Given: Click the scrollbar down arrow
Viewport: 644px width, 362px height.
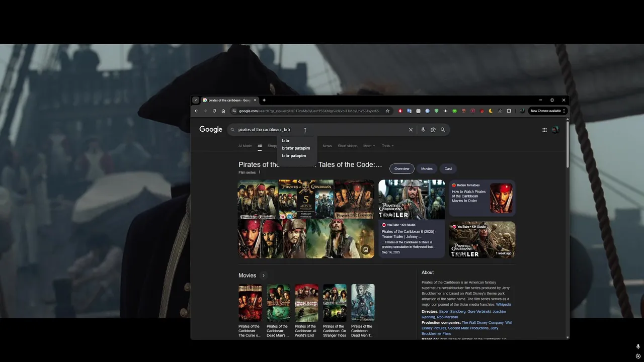Looking at the screenshot, I should [568, 337].
